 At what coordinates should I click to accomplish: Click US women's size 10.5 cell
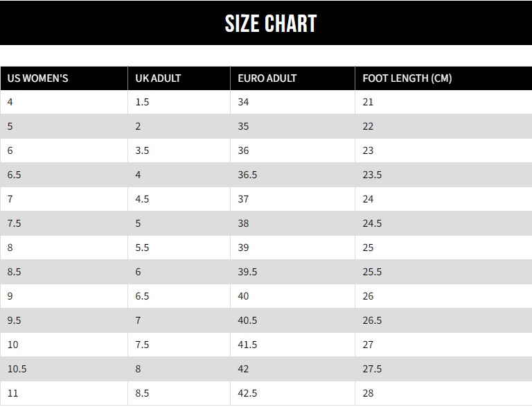pos(17,369)
